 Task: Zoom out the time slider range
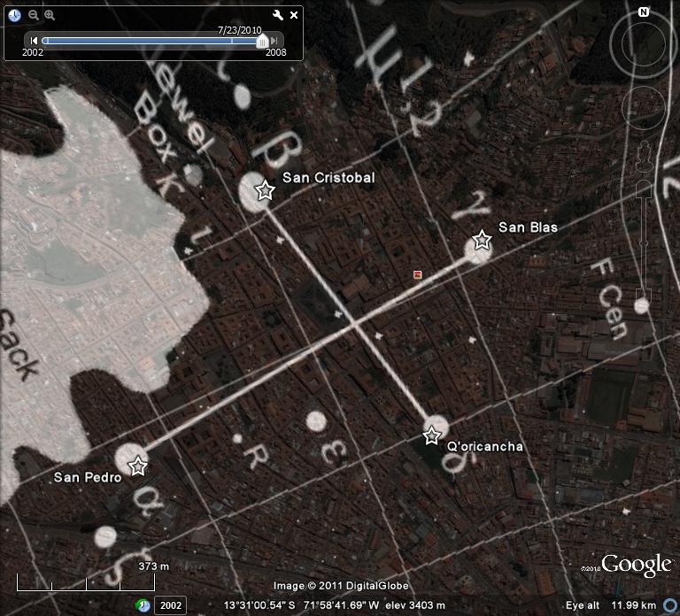(x=33, y=15)
